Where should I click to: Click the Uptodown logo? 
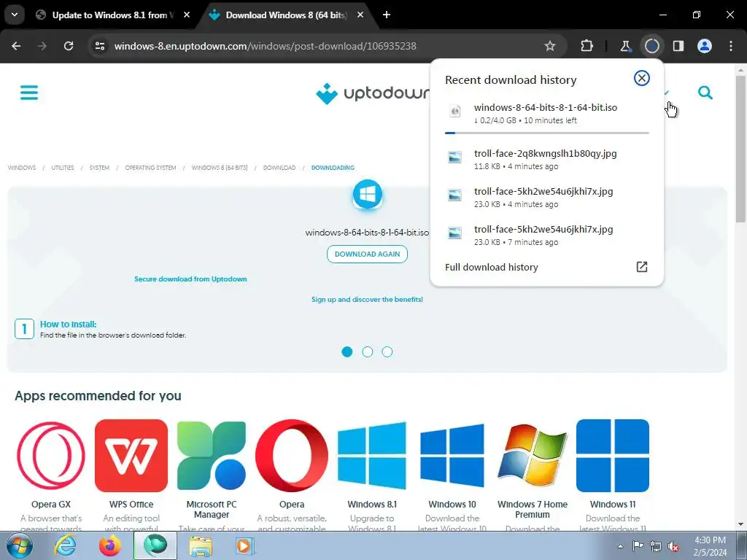pyautogui.click(x=373, y=93)
